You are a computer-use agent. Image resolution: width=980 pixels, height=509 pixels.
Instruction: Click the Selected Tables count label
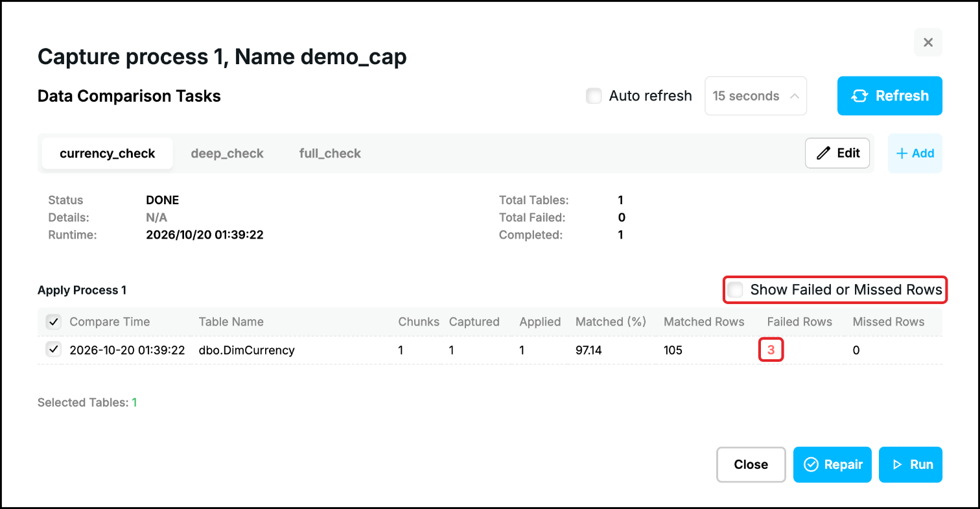click(87, 403)
